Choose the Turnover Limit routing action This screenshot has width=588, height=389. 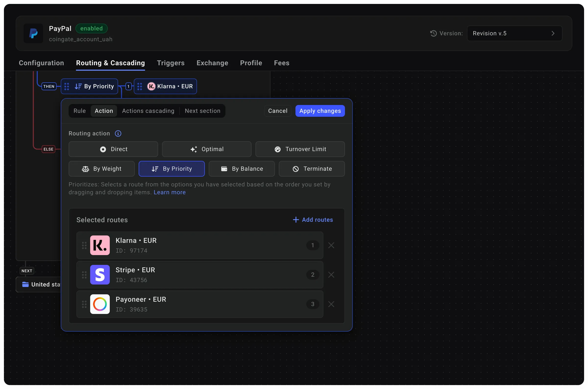tap(300, 149)
